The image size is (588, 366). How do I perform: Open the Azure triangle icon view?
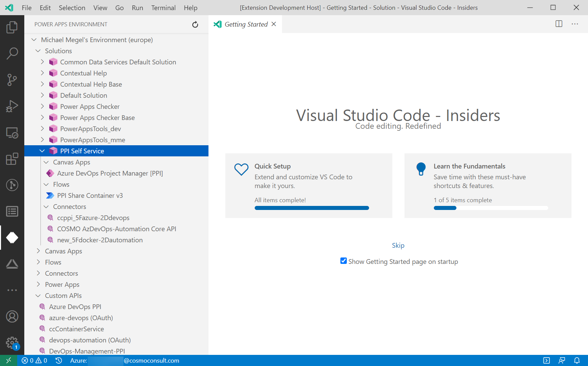12,264
